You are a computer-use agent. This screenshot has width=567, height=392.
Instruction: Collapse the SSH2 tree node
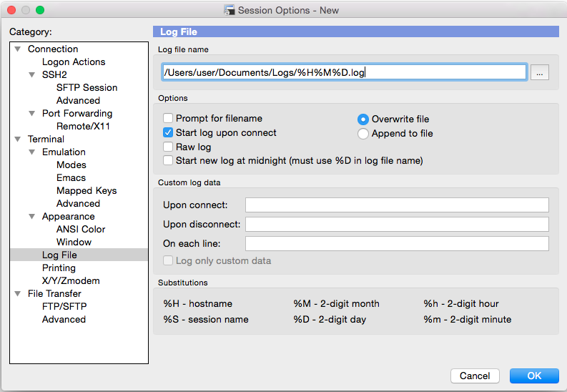32,75
